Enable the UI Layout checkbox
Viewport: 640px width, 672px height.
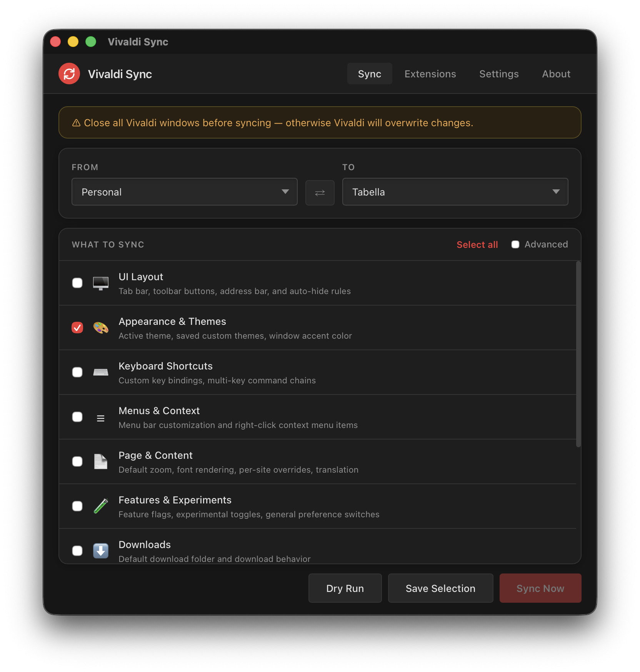[x=77, y=283]
